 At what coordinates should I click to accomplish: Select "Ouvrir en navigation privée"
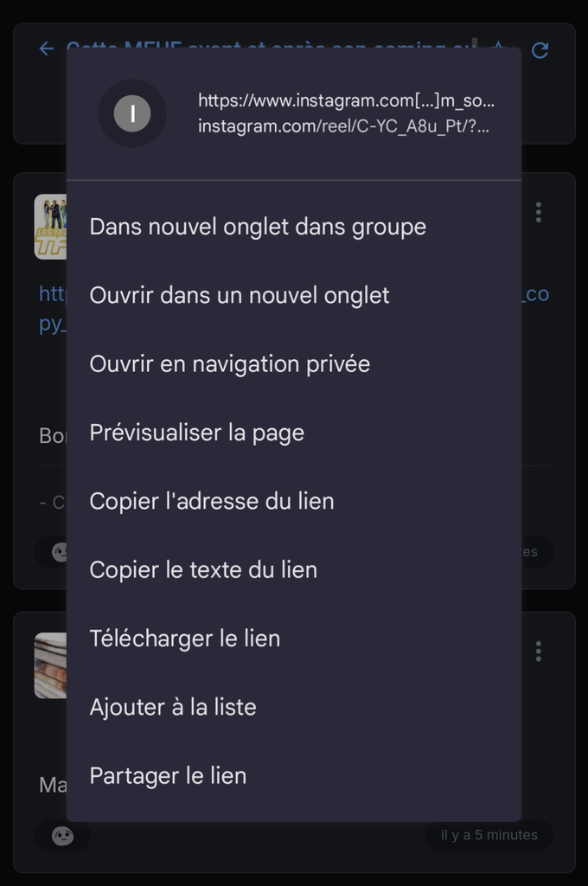pyautogui.click(x=230, y=363)
